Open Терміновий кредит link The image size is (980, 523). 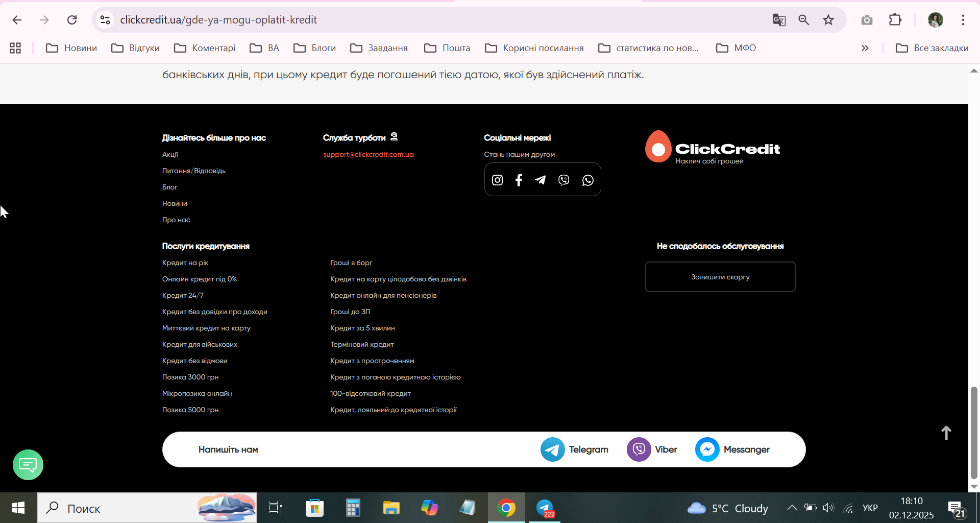click(x=362, y=344)
